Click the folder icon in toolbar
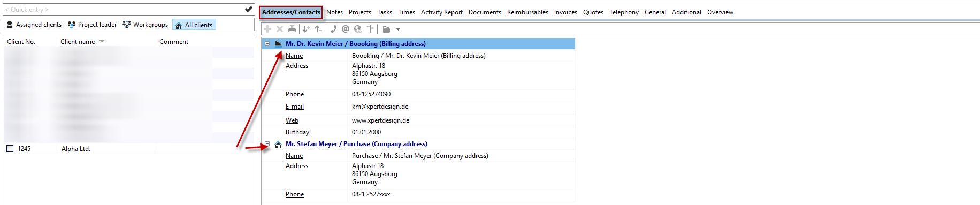The image size is (980, 205). coord(386,29)
